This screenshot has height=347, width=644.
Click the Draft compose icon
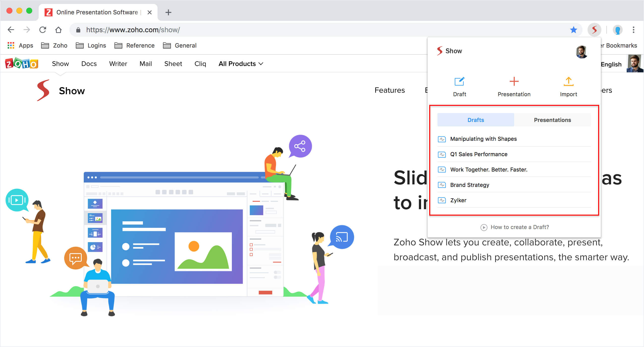pyautogui.click(x=459, y=82)
